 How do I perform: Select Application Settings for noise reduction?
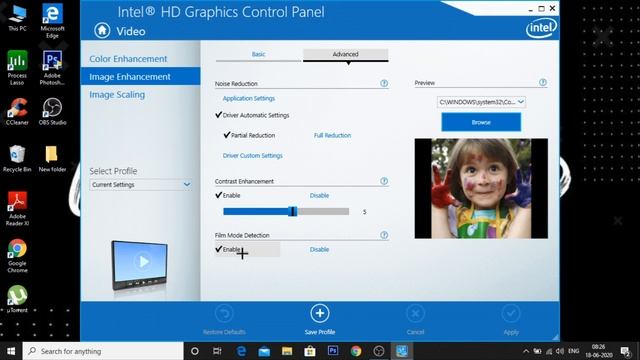[x=249, y=98]
